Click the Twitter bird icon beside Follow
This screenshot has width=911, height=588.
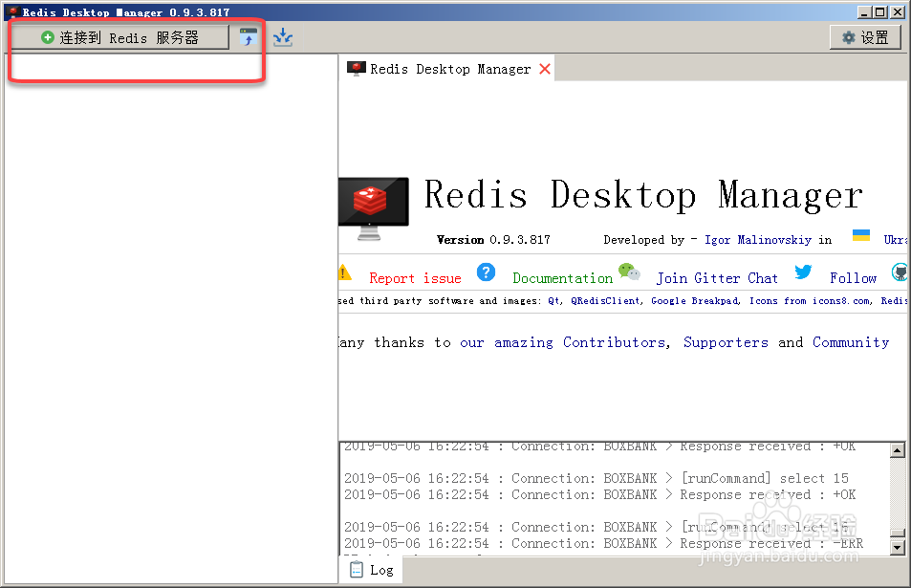[804, 272]
